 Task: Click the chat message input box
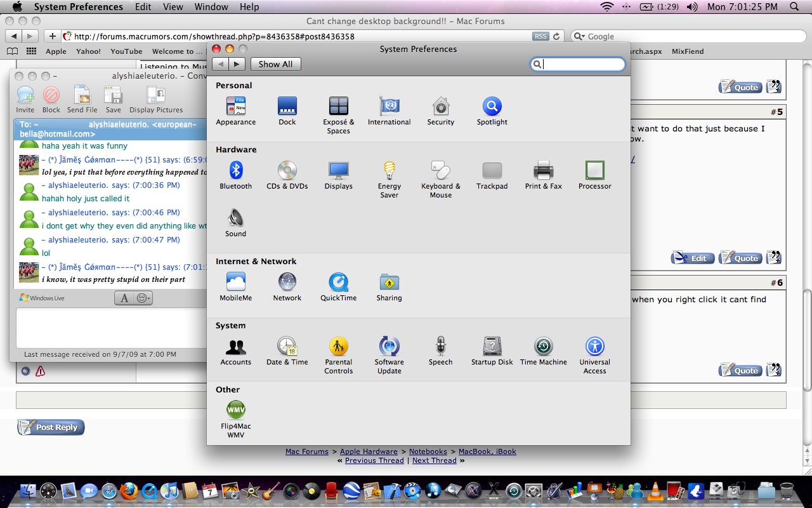click(111, 328)
